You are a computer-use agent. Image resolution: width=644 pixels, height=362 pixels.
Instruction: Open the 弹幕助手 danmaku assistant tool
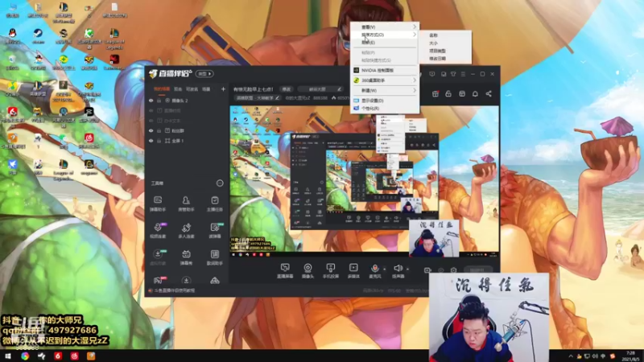tap(158, 204)
